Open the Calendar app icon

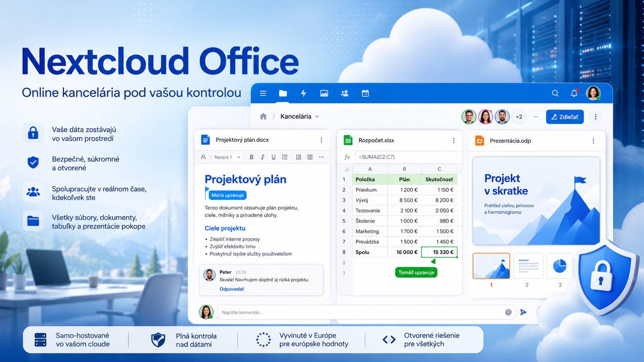(x=365, y=93)
